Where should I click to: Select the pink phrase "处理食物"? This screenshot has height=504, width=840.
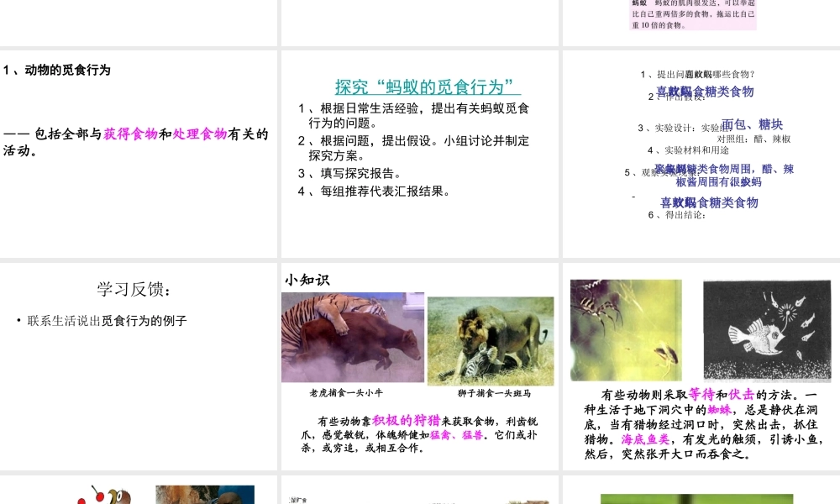pyautogui.click(x=200, y=134)
